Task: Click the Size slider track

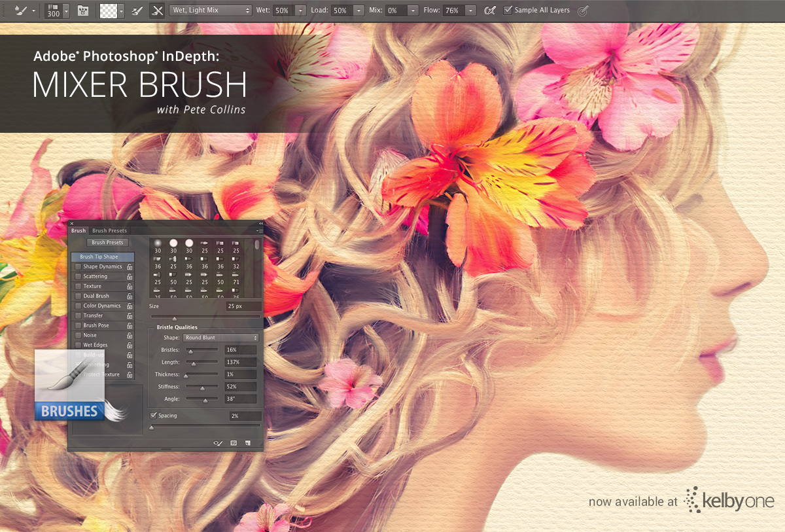Action: pos(205,317)
